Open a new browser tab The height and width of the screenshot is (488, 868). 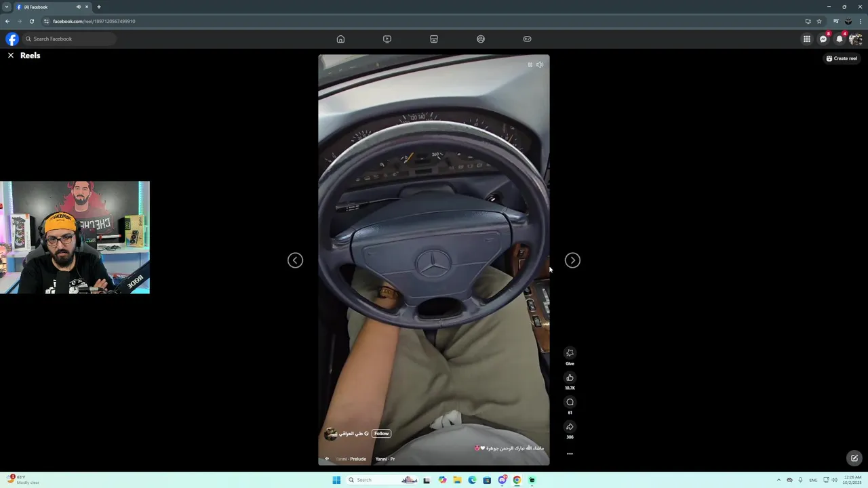(99, 7)
